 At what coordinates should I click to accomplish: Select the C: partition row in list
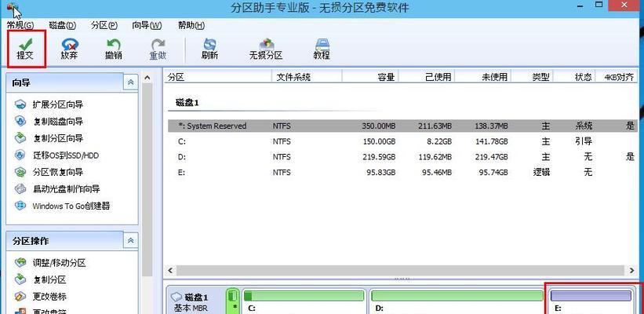(x=403, y=141)
